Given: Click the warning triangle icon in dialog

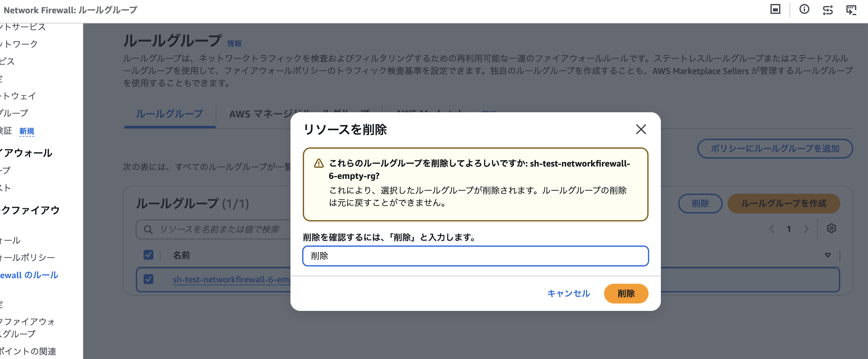Looking at the screenshot, I should [319, 163].
